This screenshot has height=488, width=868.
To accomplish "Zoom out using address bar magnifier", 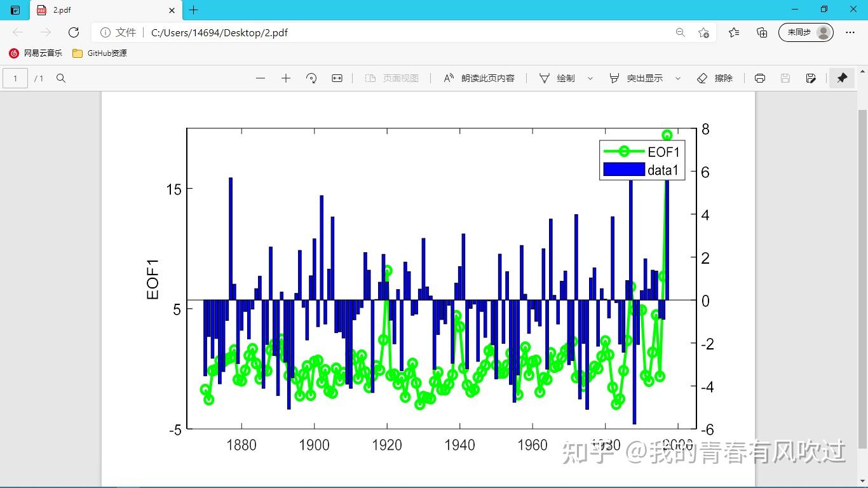I will click(x=681, y=32).
